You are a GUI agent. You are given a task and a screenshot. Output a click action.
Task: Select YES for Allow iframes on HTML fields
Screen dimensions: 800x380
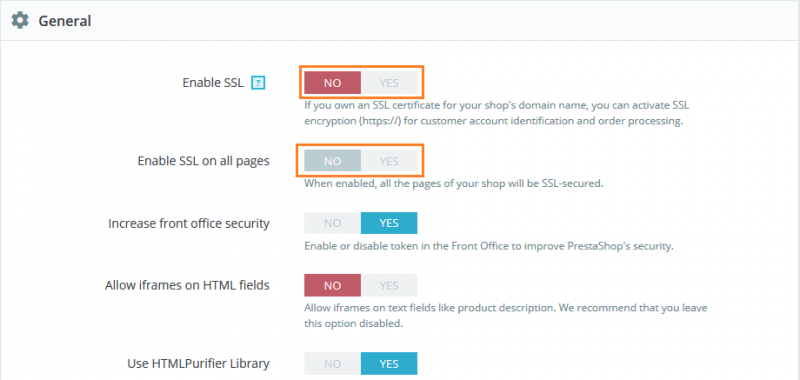pos(389,286)
